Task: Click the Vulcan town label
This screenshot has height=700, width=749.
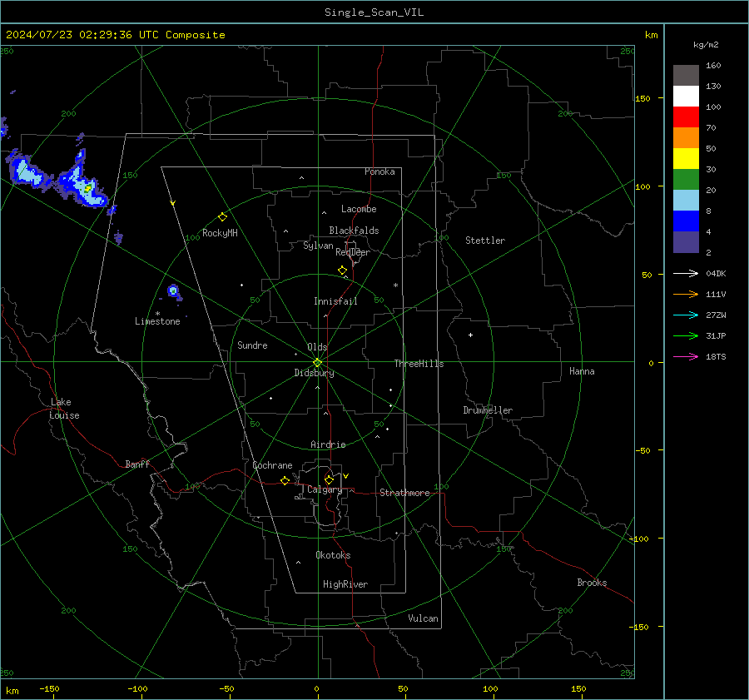Action: coord(423,618)
